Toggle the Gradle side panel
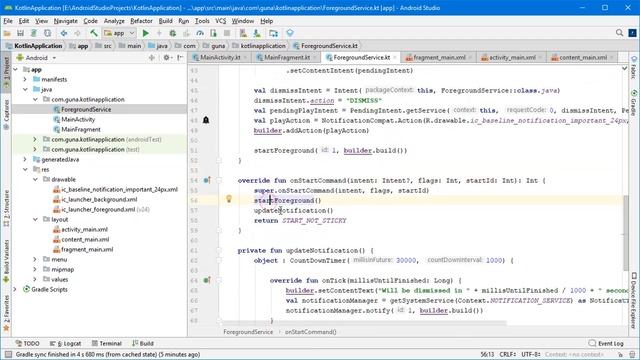Image resolution: width=640 pixels, height=360 pixels. 633,103
